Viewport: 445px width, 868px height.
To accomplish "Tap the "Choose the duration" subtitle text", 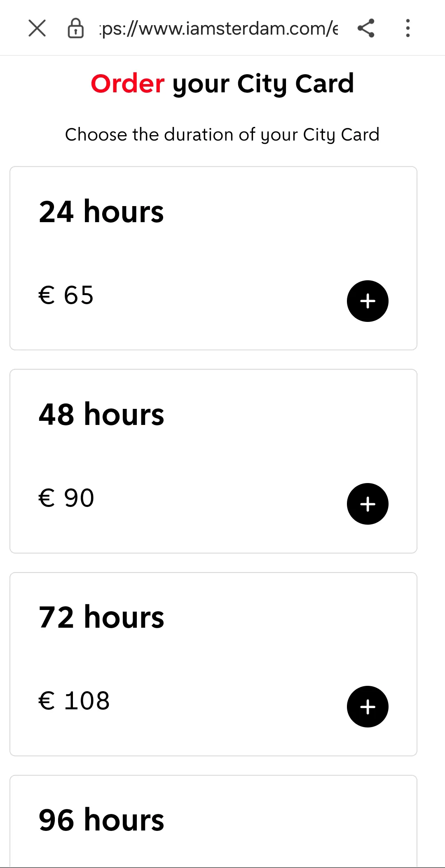I will (222, 135).
